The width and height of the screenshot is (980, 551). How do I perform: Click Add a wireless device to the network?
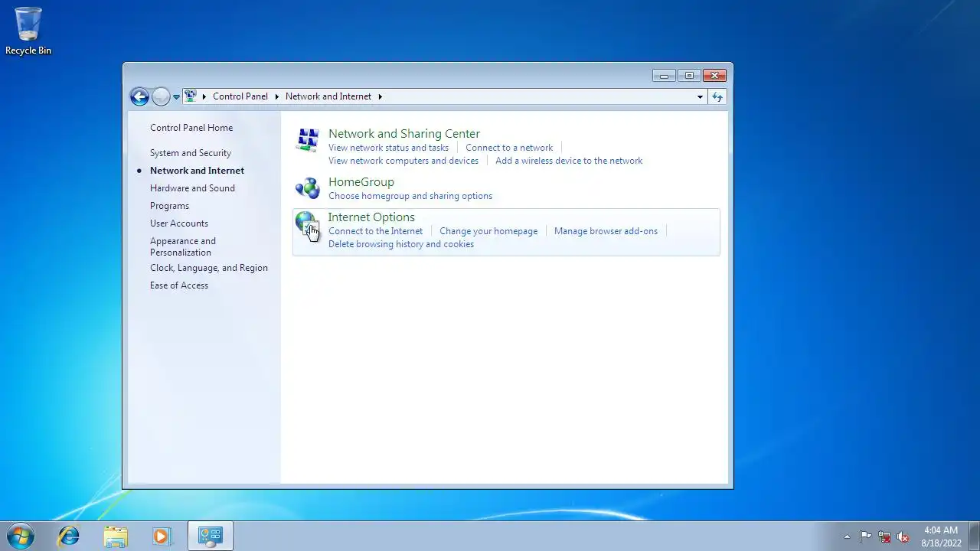click(569, 161)
